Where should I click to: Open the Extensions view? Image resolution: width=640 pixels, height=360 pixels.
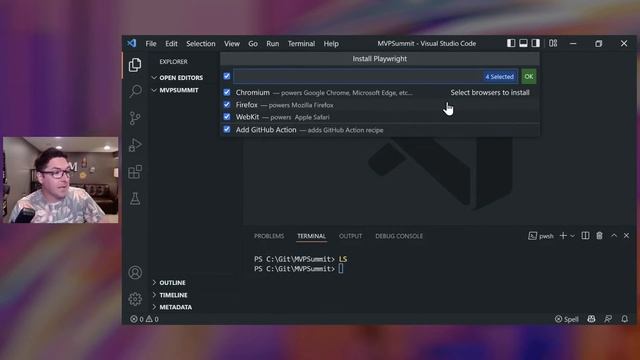pos(135,172)
